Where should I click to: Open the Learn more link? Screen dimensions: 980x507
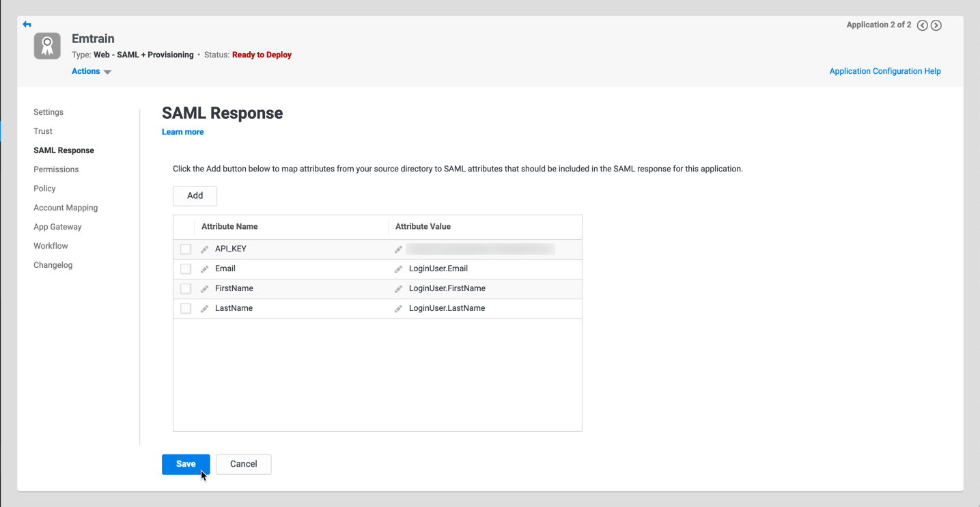[182, 131]
